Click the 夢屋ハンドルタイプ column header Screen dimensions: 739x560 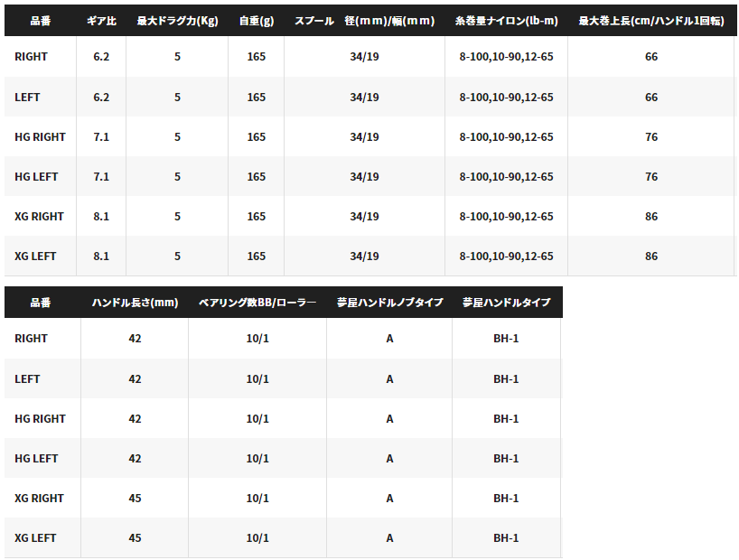(506, 303)
